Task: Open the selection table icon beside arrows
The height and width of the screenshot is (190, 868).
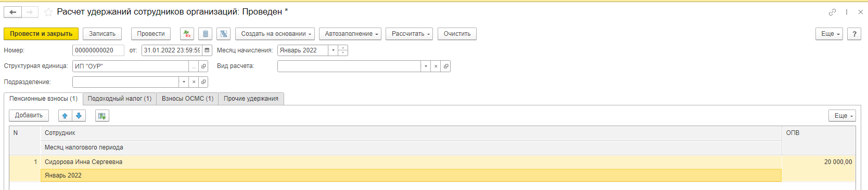Action: [102, 116]
